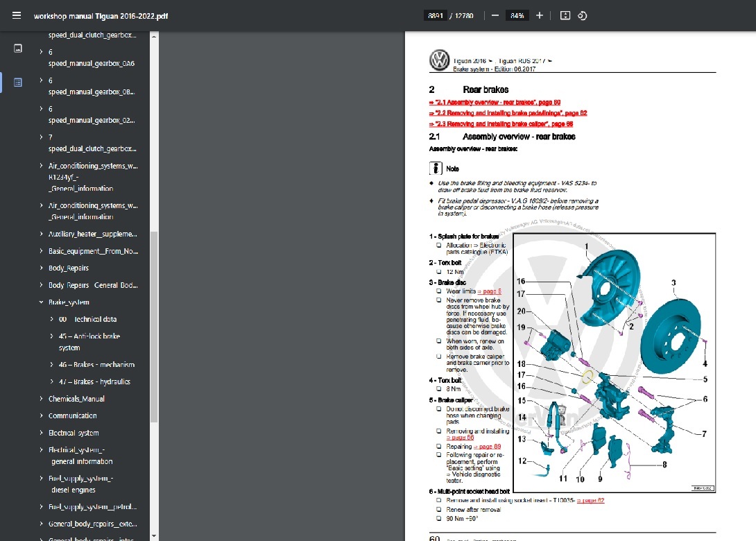
Task: Open the 6 speed_manual_gearbox_0B outline item
Action: pyautogui.click(x=92, y=86)
